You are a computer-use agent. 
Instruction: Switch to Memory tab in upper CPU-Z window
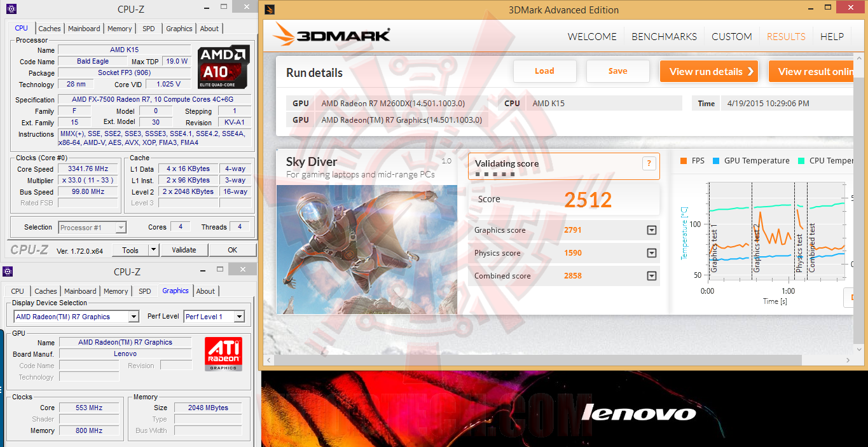120,29
